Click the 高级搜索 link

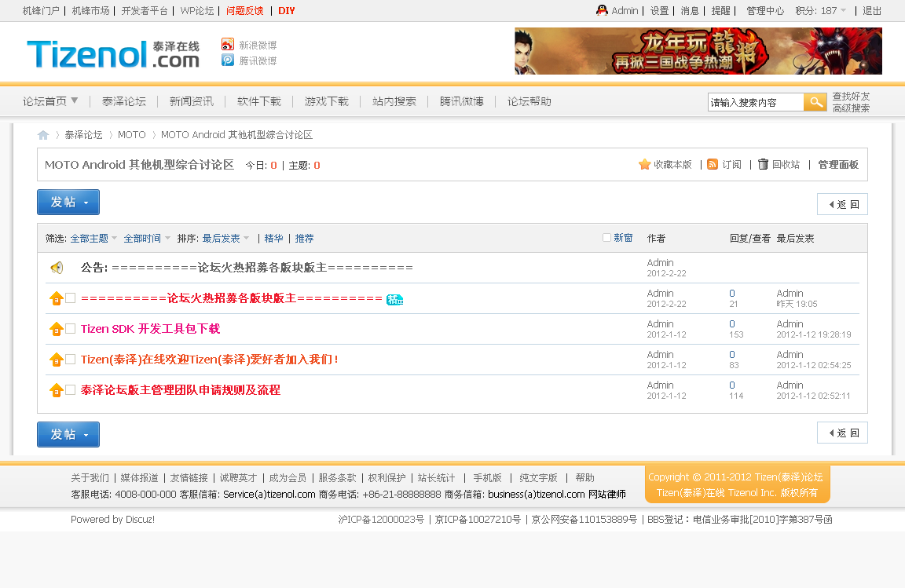pos(851,108)
